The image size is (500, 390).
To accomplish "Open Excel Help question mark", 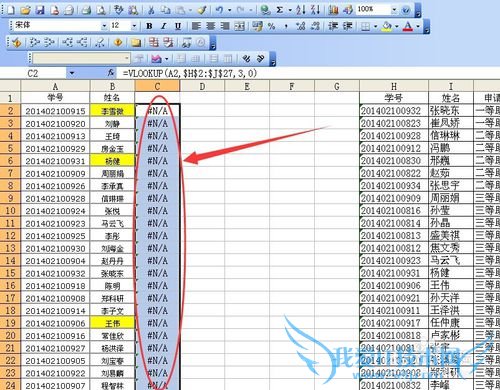I will (x=406, y=10).
